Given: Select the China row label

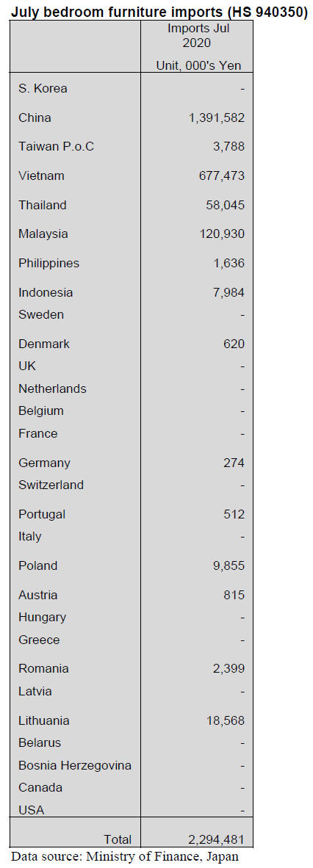Looking at the screenshot, I should pyautogui.click(x=35, y=117).
